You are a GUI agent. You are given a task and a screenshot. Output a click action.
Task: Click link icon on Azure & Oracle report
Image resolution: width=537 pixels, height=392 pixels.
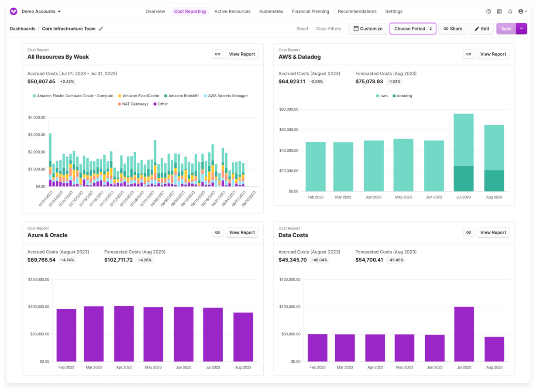point(217,232)
